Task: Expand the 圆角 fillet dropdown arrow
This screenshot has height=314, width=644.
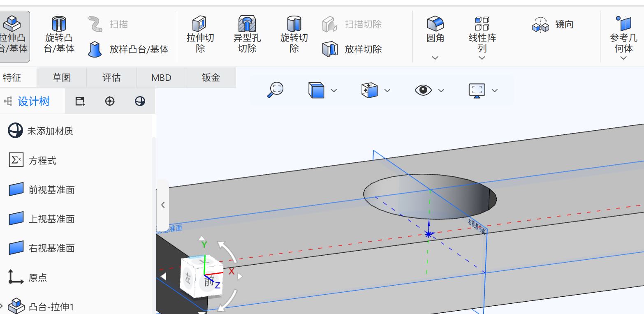Action: [x=435, y=58]
